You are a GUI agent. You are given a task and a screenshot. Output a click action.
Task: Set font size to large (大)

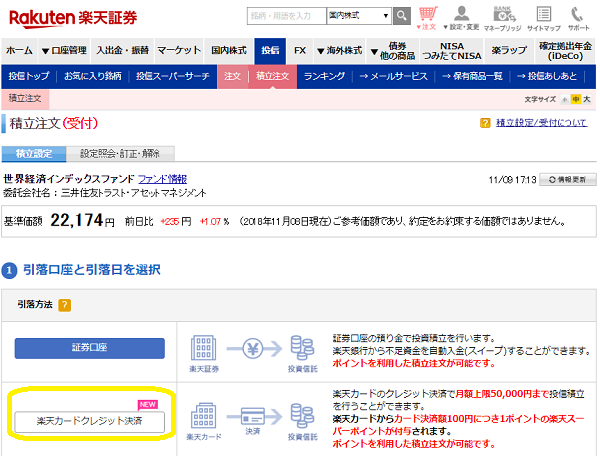(x=587, y=99)
